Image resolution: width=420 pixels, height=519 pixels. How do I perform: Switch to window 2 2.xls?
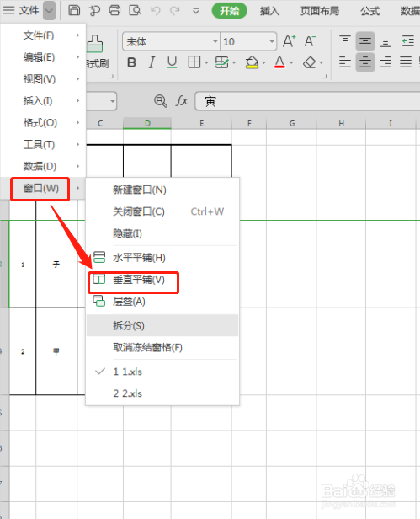162,393
